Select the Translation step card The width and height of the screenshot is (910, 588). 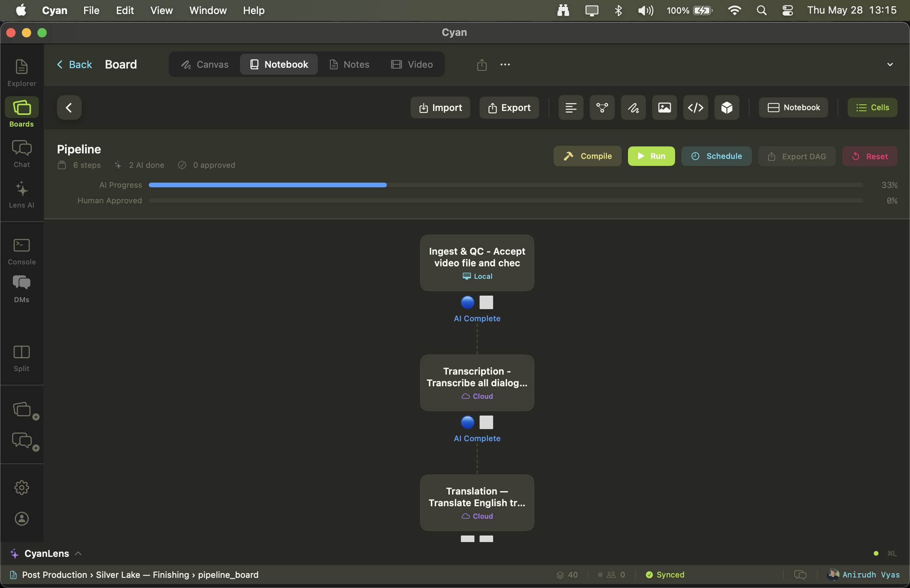[x=477, y=503]
